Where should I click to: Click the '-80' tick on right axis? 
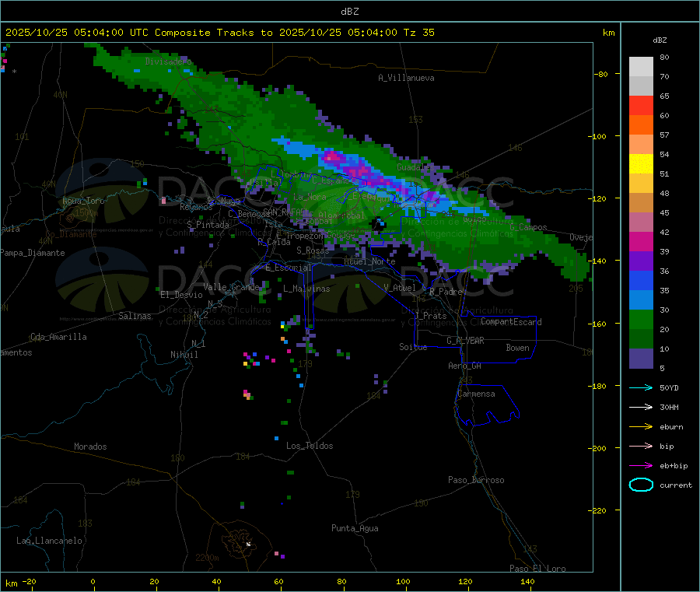point(601,74)
